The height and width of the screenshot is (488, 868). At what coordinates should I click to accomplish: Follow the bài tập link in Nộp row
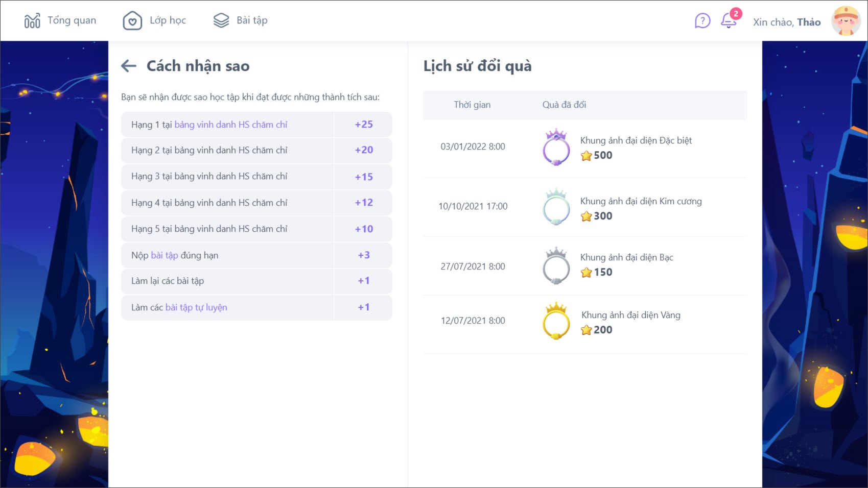(x=165, y=255)
